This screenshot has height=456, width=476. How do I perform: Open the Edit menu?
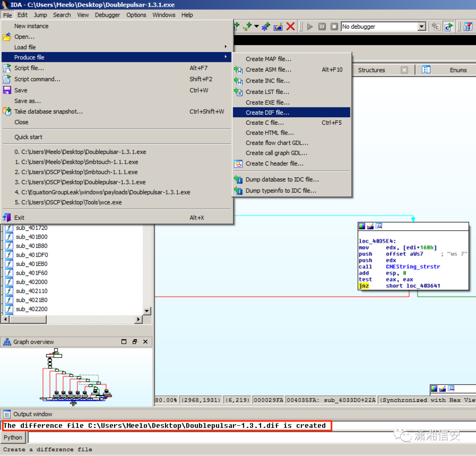[x=22, y=15]
